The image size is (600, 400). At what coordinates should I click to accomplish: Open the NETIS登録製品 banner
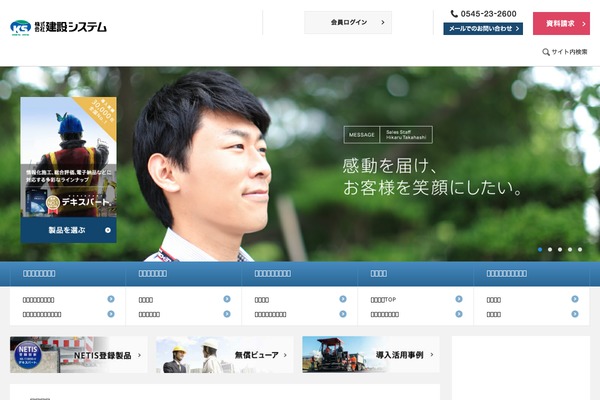click(79, 355)
